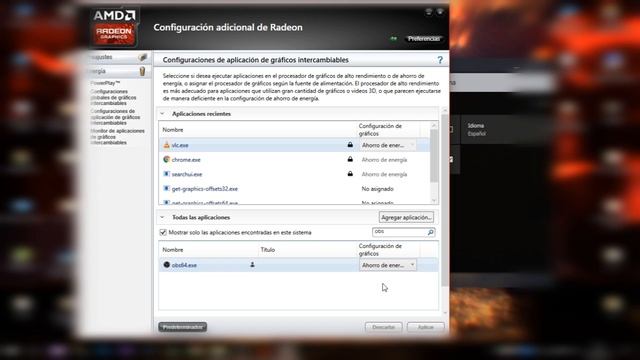Uncheck Mostrar solo las aplicaciones encontradas checkbox
Viewport: 640px width, 360px height.
click(163, 232)
